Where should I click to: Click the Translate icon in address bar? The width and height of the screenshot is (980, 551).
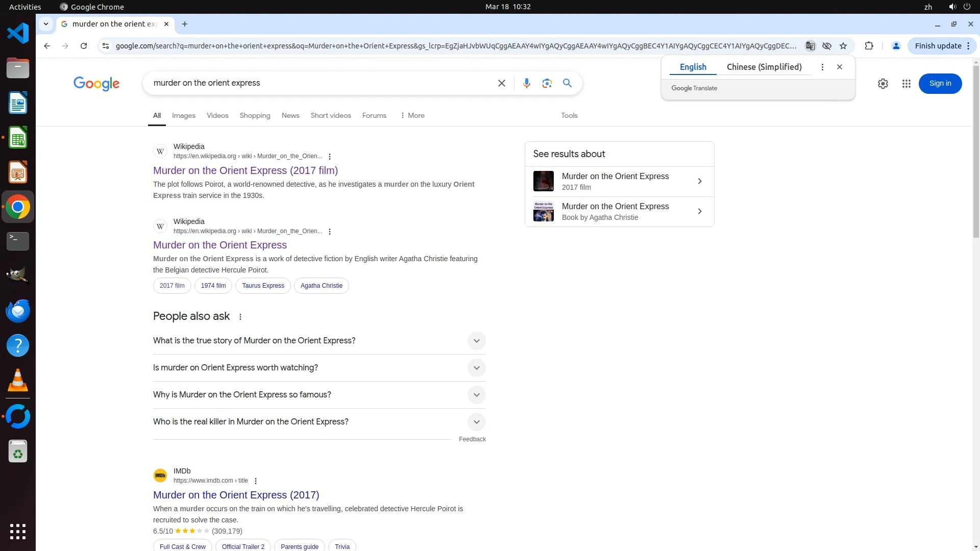click(x=810, y=46)
